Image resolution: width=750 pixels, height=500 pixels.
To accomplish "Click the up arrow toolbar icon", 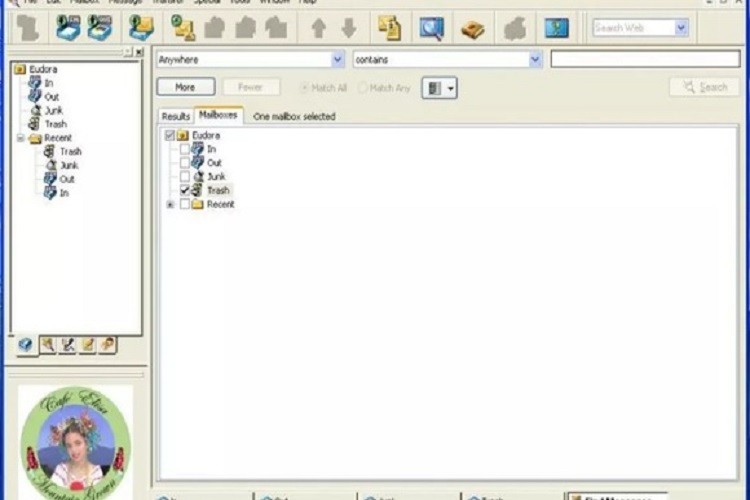I will 318,28.
